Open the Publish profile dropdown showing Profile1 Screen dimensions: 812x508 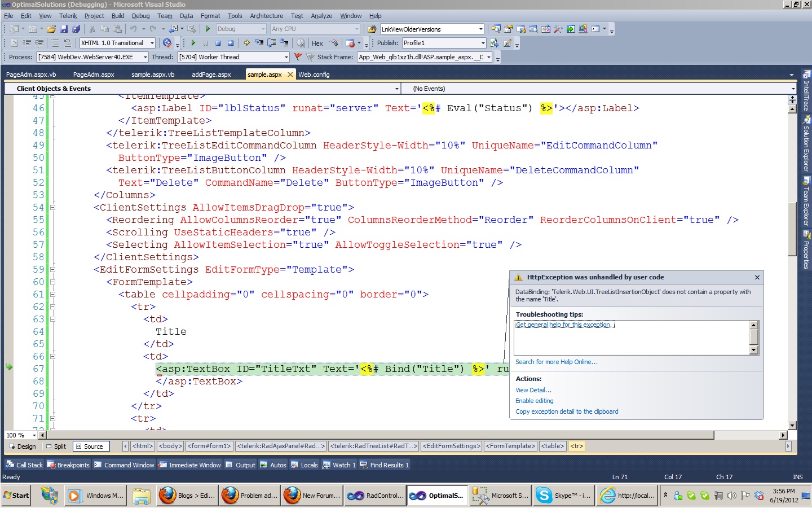point(444,43)
